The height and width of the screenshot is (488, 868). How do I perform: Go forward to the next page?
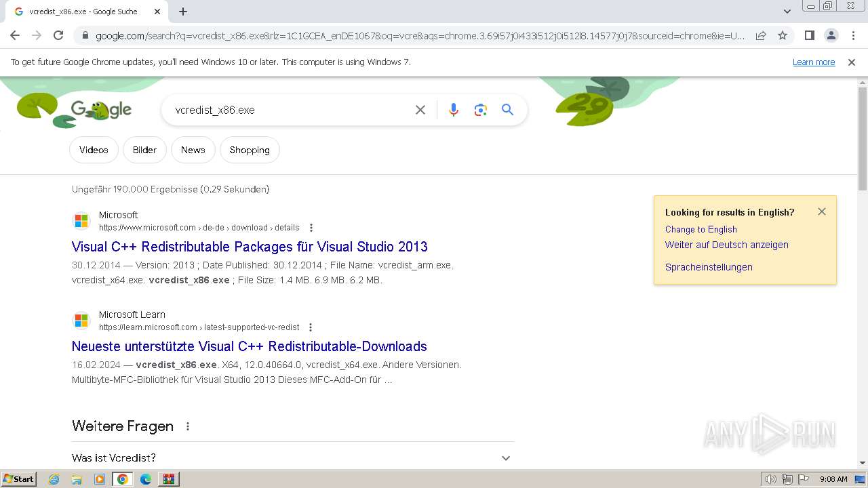tap(37, 35)
